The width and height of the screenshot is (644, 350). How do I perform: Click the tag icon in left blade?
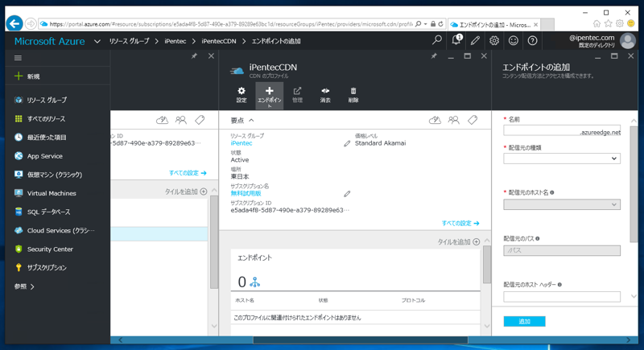pyautogui.click(x=200, y=120)
